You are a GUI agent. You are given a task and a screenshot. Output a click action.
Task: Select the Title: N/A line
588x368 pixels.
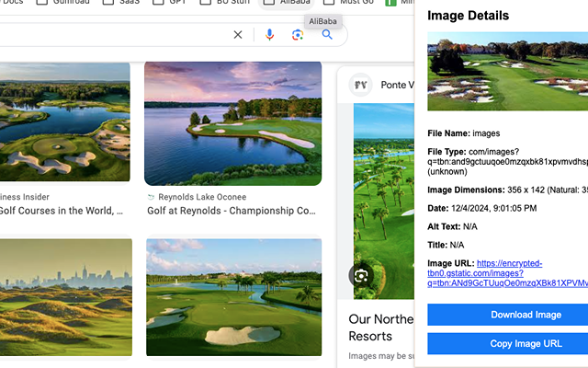[446, 245]
